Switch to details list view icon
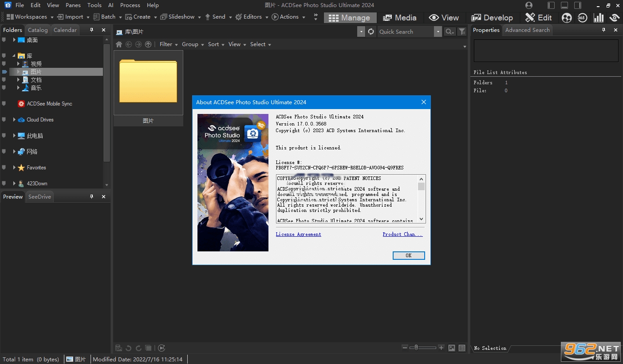 462,348
